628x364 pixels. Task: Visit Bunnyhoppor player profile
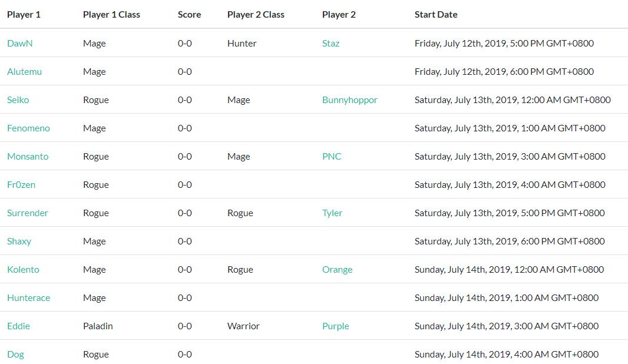349,100
